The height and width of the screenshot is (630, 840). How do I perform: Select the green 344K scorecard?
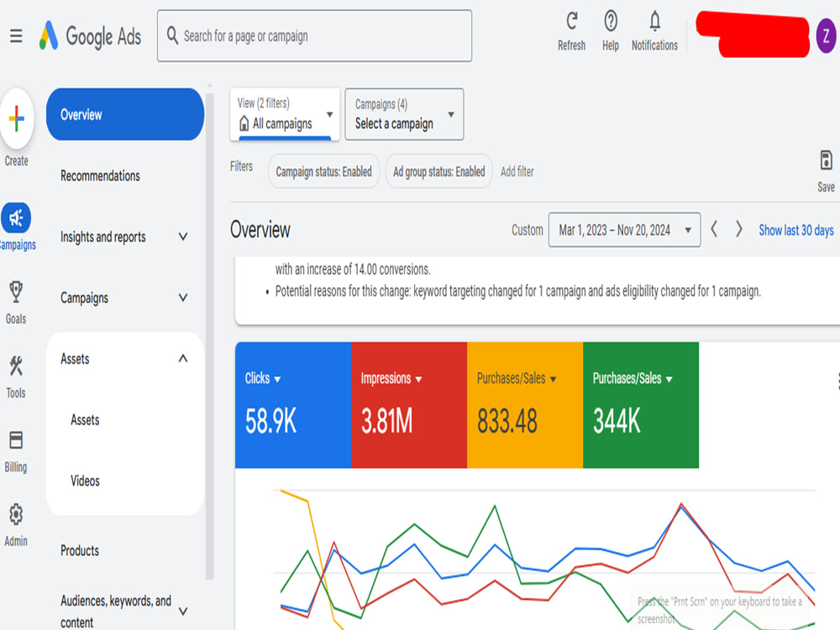[641, 405]
